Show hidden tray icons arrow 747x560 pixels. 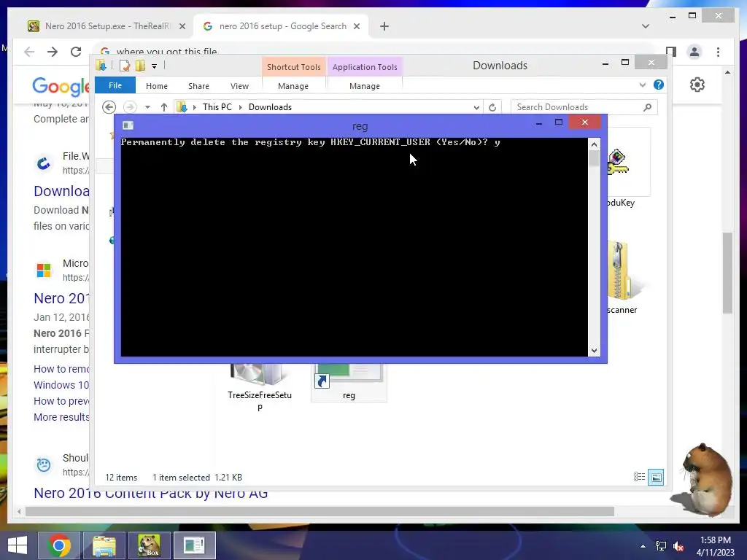(x=643, y=546)
